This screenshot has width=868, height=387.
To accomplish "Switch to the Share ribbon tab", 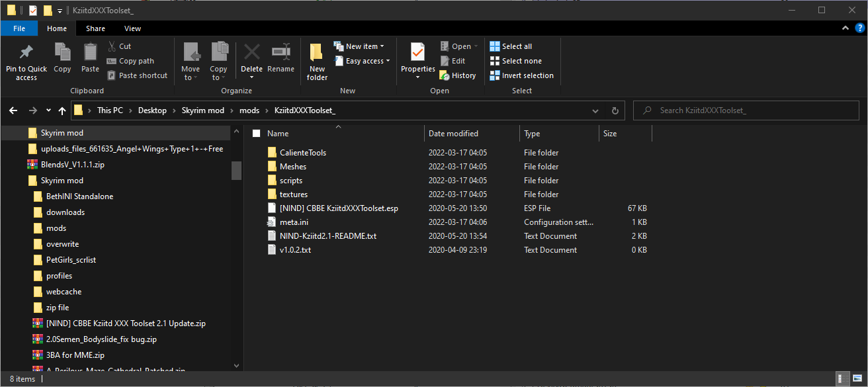I will 95,28.
